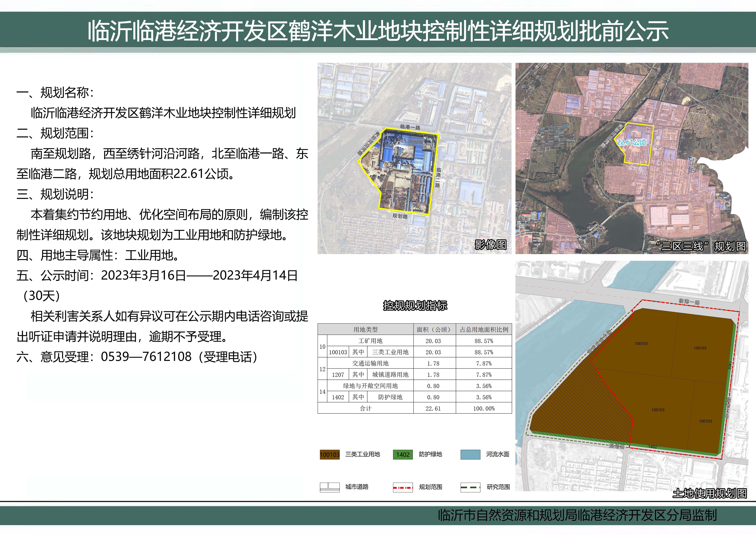Click the heading '一、规划名称:'

coord(55,93)
